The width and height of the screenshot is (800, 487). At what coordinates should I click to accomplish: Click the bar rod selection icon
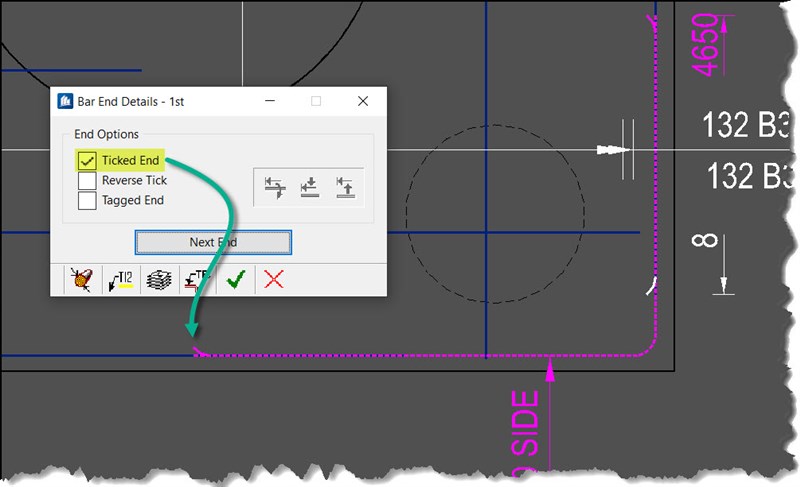81,279
